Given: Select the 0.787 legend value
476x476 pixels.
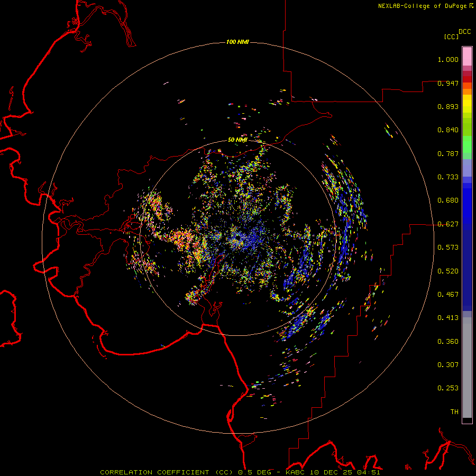Looking at the screenshot, I should (x=448, y=153).
